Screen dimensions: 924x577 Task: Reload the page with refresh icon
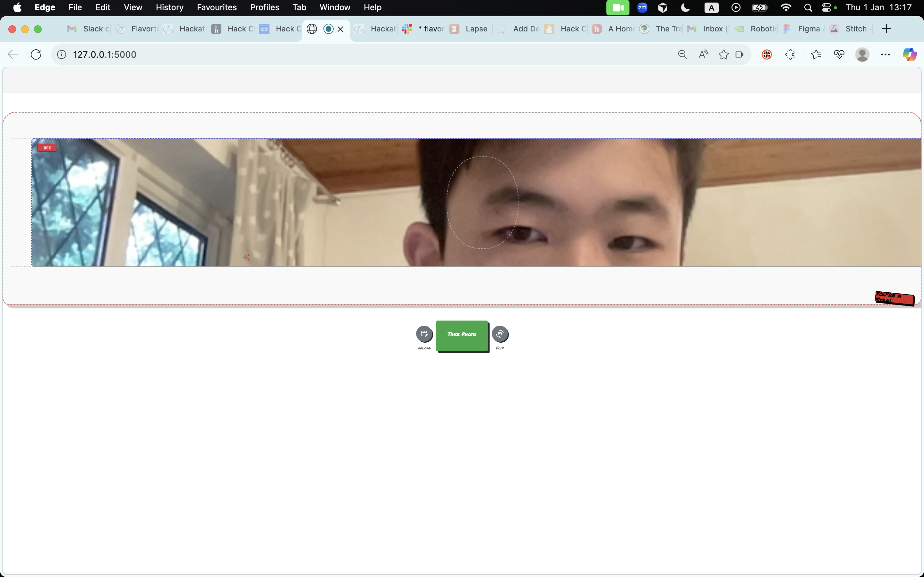click(x=36, y=54)
